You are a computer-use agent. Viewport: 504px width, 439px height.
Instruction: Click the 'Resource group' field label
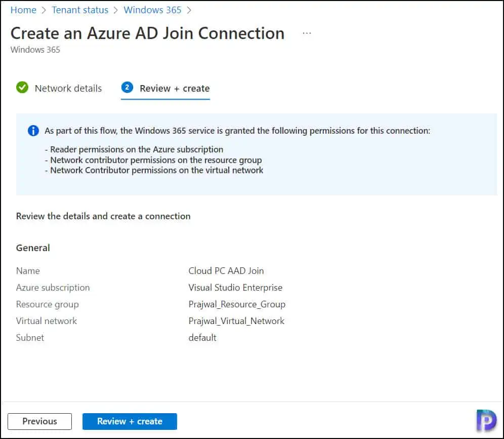click(x=47, y=304)
